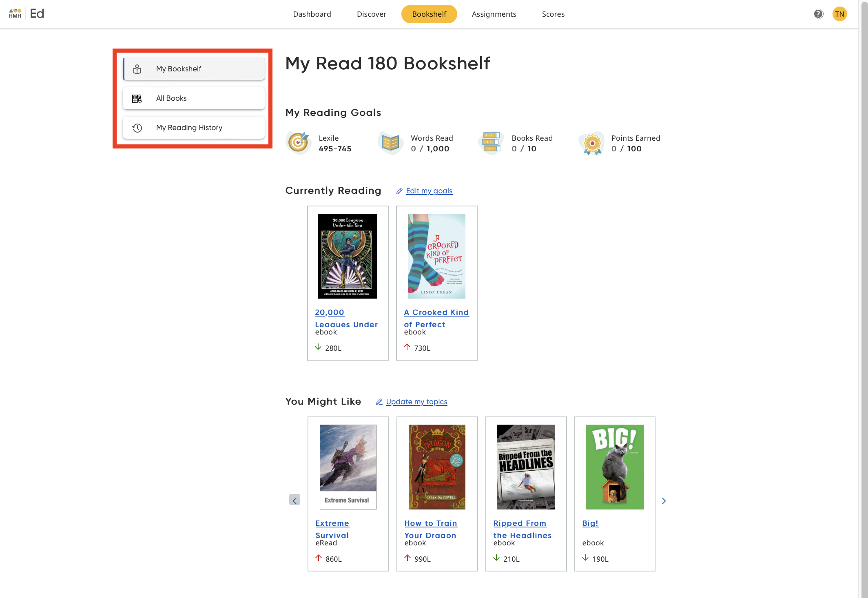Click the Edit my goals pencil icon

[399, 190]
